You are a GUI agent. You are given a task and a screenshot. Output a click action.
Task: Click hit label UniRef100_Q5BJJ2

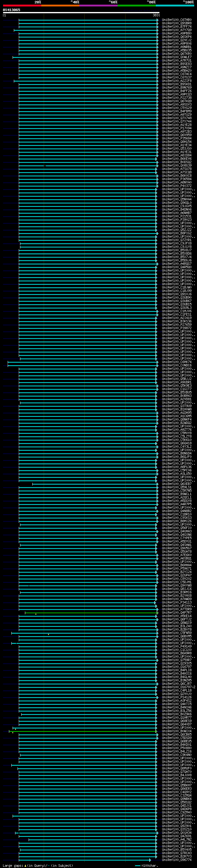pyautogui.click(x=177, y=379)
